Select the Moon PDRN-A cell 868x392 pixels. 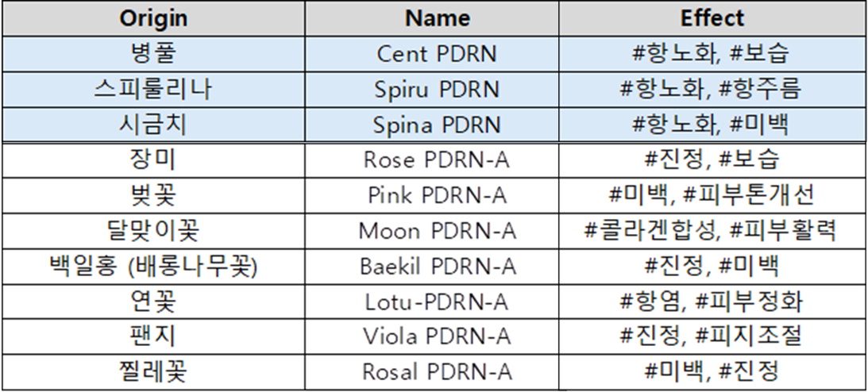point(437,231)
